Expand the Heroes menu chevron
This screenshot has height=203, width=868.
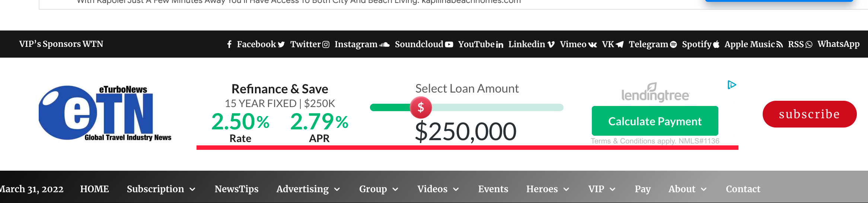click(x=566, y=189)
